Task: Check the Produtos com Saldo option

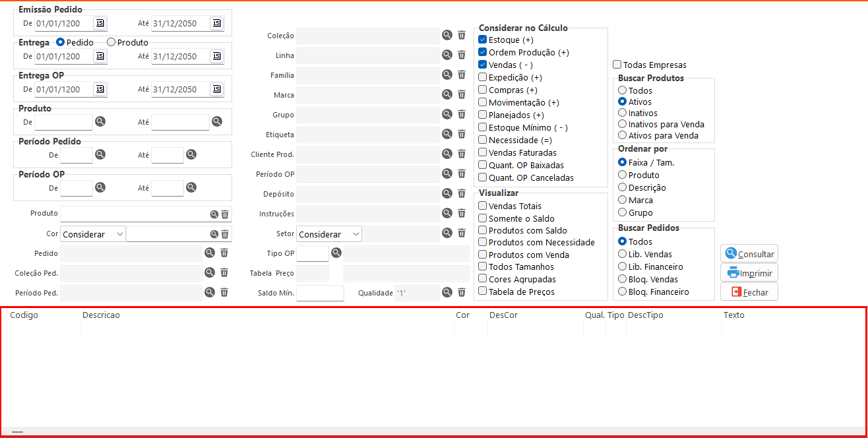Action: pyautogui.click(x=482, y=231)
